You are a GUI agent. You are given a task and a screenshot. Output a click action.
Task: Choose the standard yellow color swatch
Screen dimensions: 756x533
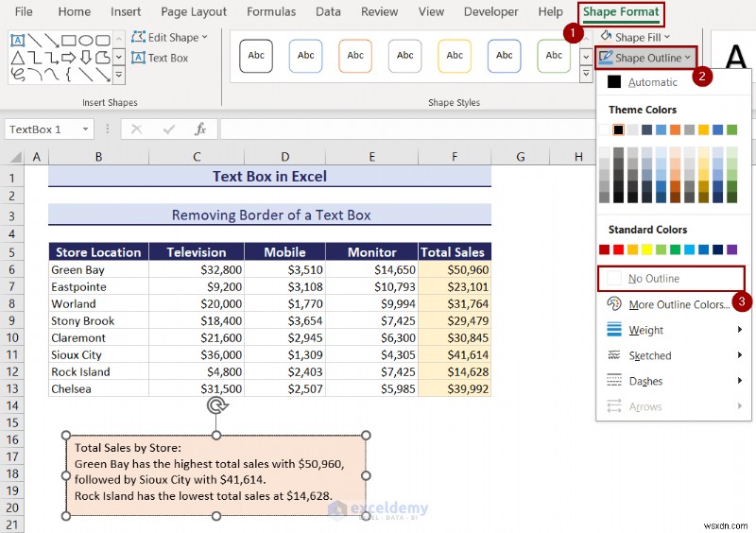(647, 249)
